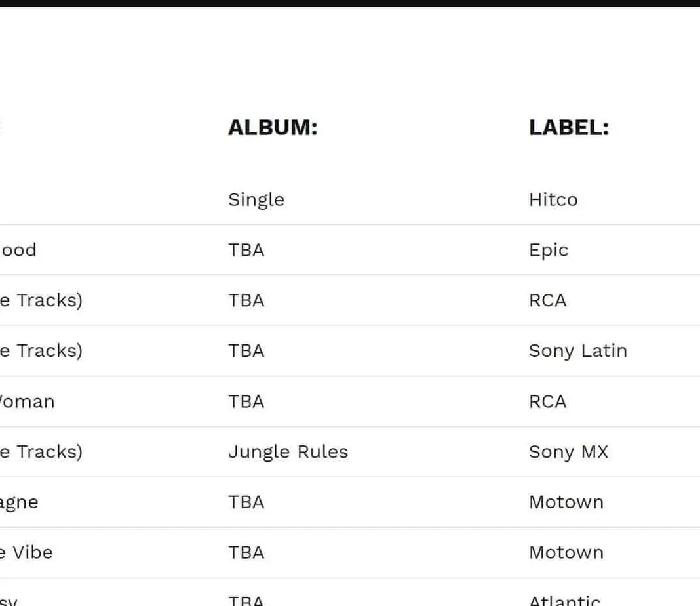The width and height of the screenshot is (700, 606).
Task: Select the Atlantic label cell
Action: pyautogui.click(x=564, y=599)
